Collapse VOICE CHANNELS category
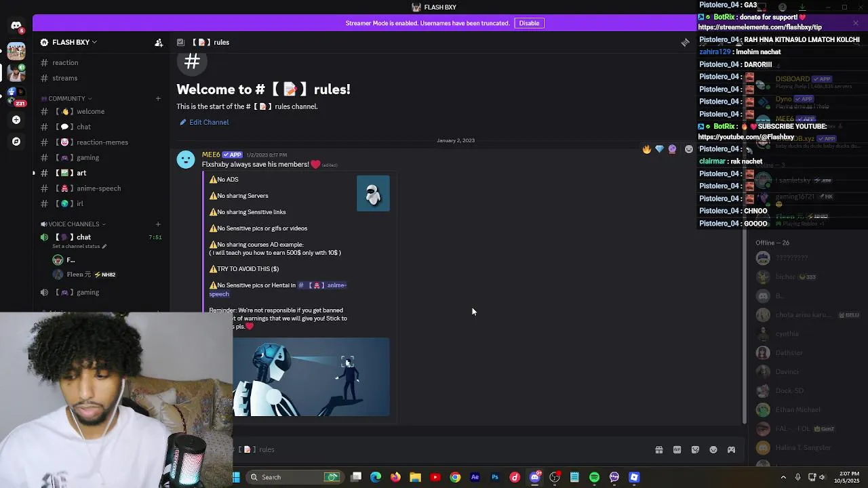The height and width of the screenshot is (488, 868). (x=74, y=224)
